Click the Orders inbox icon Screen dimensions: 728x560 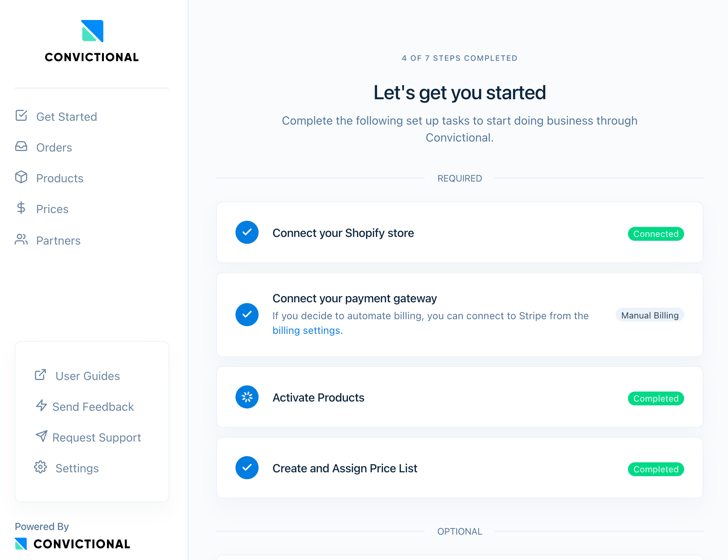click(21, 147)
